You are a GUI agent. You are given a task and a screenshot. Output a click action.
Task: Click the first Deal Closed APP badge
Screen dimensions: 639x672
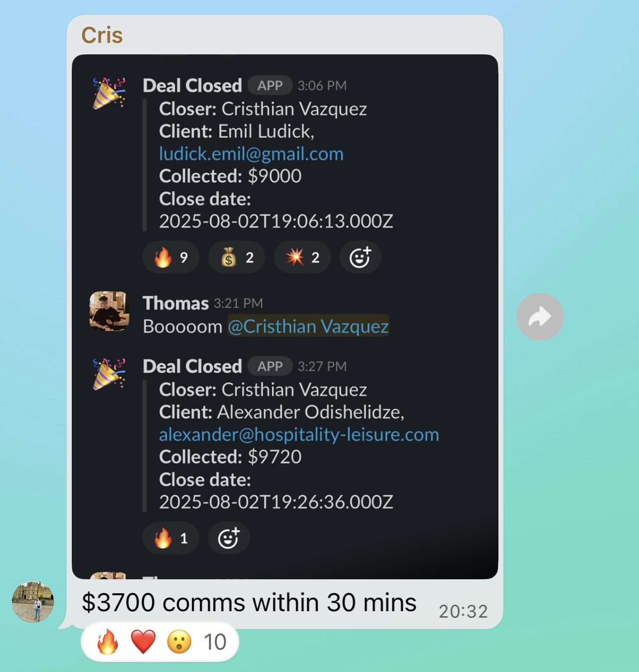[270, 86]
